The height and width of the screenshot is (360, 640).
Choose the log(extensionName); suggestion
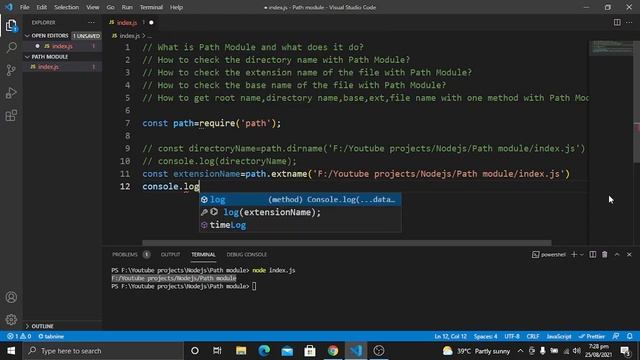coord(300,212)
